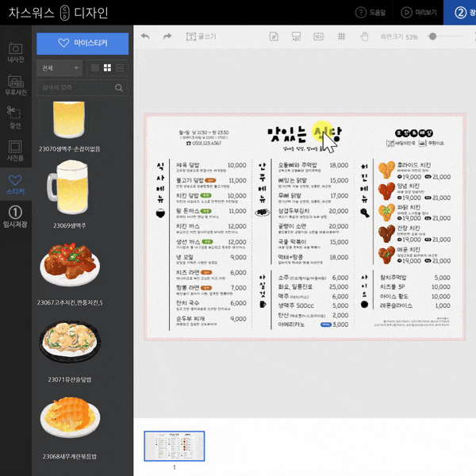Click the undo arrow
476x476 pixels.
click(x=145, y=36)
